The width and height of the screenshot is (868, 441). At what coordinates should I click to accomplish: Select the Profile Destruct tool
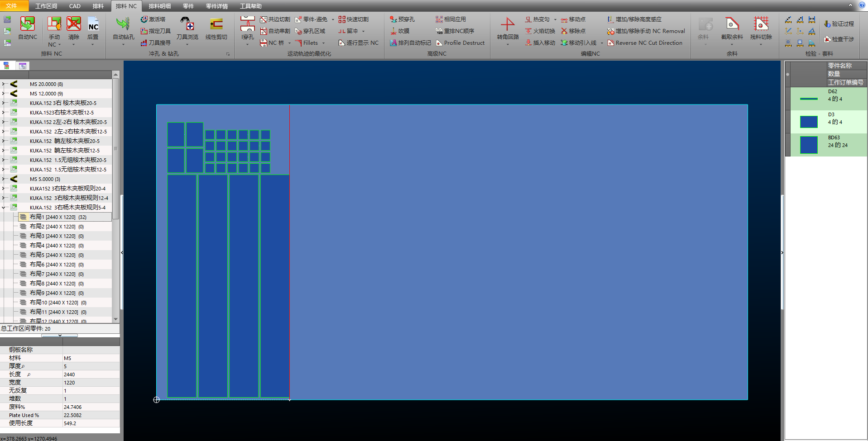point(460,43)
